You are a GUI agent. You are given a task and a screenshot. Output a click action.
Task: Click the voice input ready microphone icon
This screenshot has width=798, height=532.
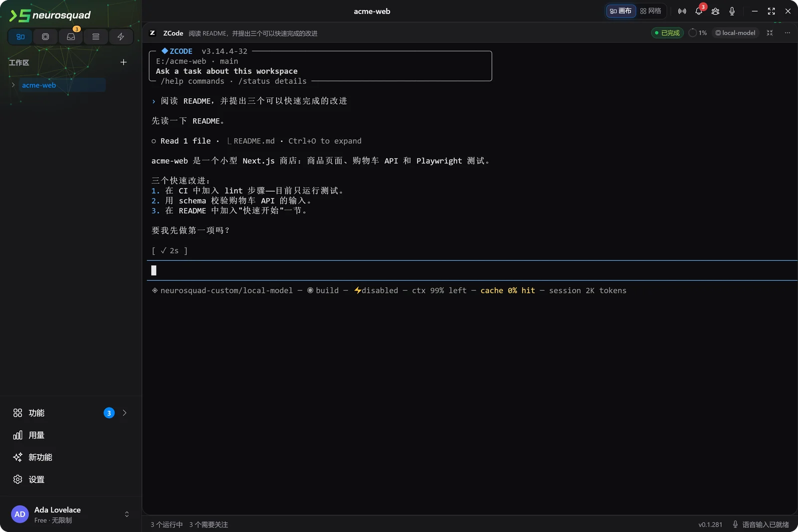click(x=735, y=524)
